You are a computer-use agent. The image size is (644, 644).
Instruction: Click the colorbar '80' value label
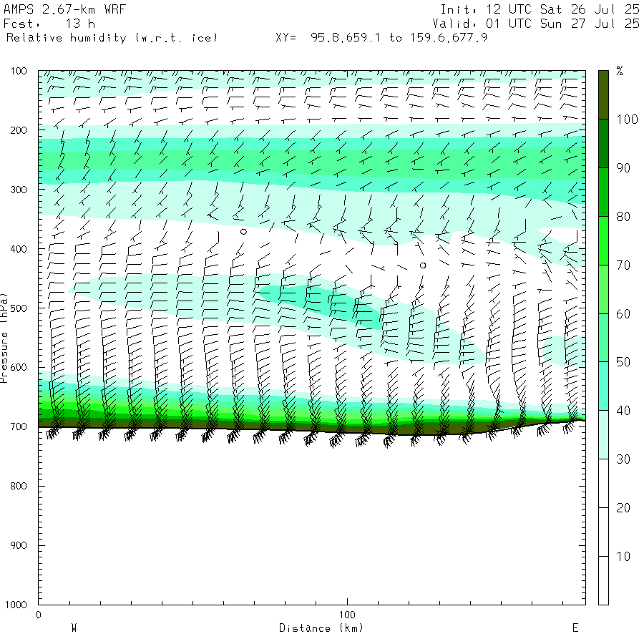pos(623,217)
